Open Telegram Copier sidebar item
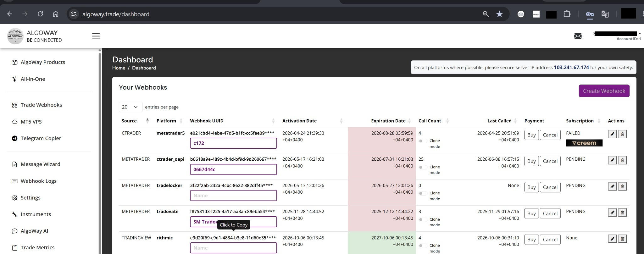Image resolution: width=644 pixels, height=254 pixels. click(x=41, y=138)
